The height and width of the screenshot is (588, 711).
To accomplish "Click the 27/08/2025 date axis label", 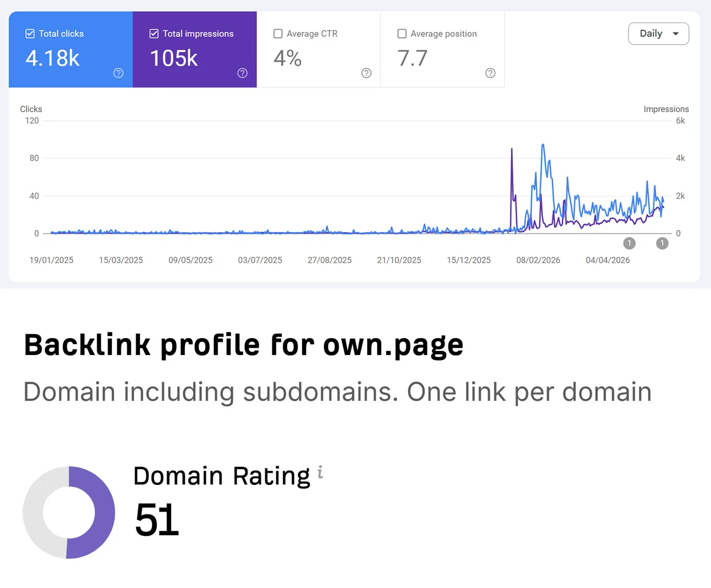I will (330, 260).
